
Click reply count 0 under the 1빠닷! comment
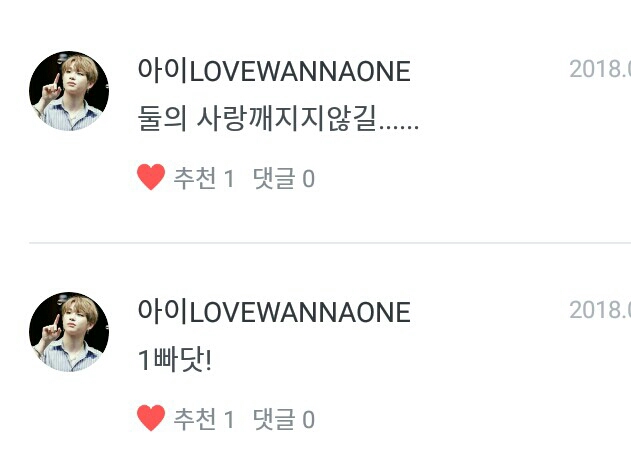(308, 419)
